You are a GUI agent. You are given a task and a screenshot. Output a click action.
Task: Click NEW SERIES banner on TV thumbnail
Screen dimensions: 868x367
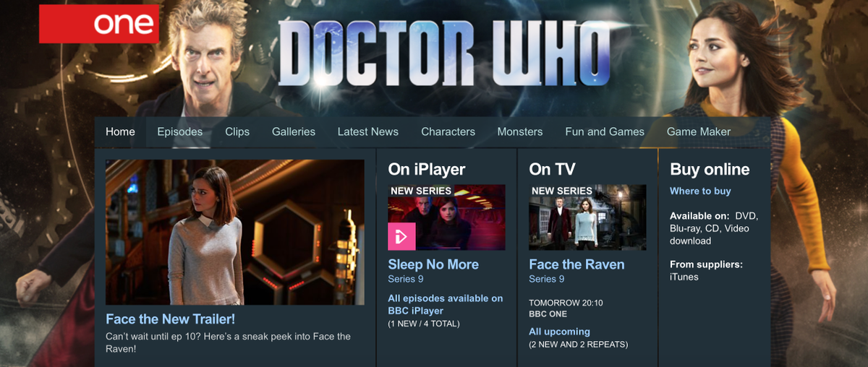(x=562, y=191)
